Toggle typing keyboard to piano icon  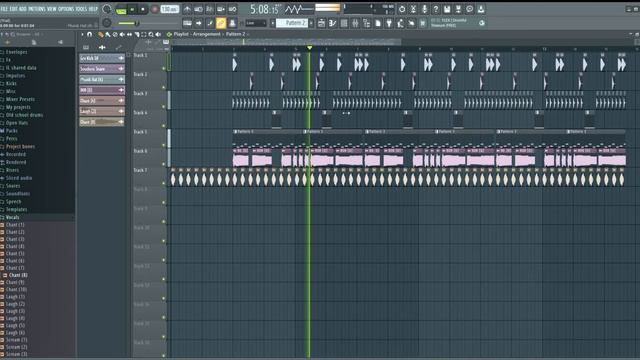(x=187, y=23)
